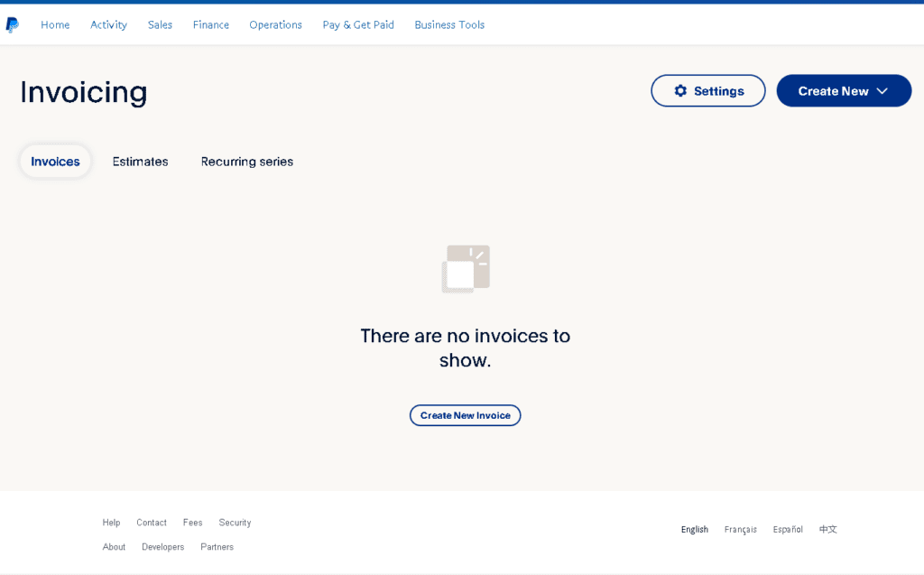Switch language to Español
The width and height of the screenshot is (924, 575).
(787, 530)
